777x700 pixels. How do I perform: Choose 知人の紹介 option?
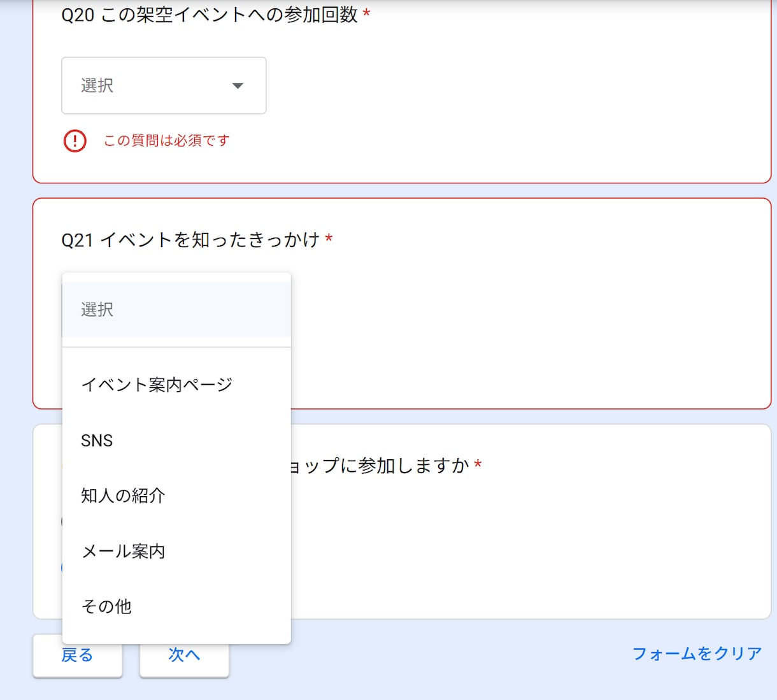(x=176, y=496)
